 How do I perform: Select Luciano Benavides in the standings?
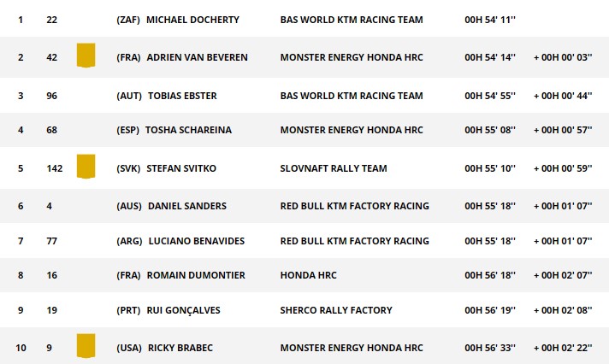coord(197,241)
